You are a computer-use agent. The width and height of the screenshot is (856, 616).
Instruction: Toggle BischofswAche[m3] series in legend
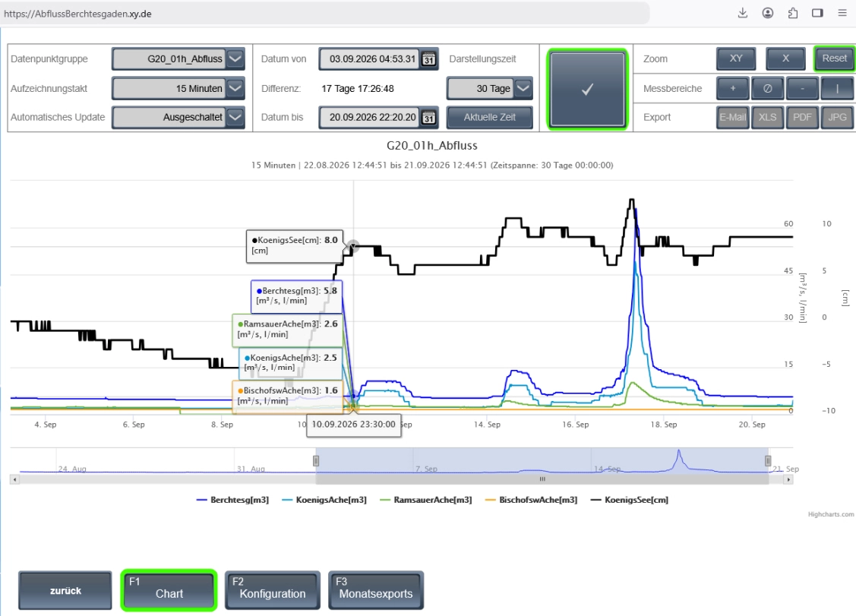click(x=531, y=500)
